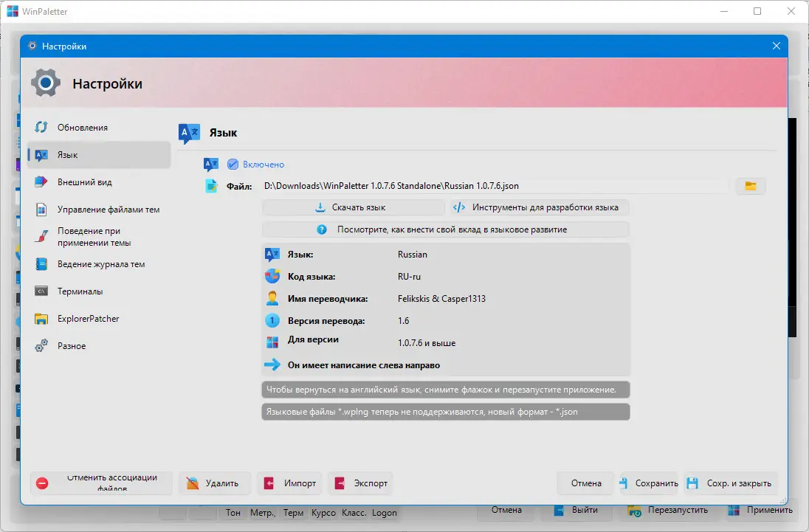The height and width of the screenshot is (532, 809).
Task: Click the translator person icon
Action: click(272, 299)
